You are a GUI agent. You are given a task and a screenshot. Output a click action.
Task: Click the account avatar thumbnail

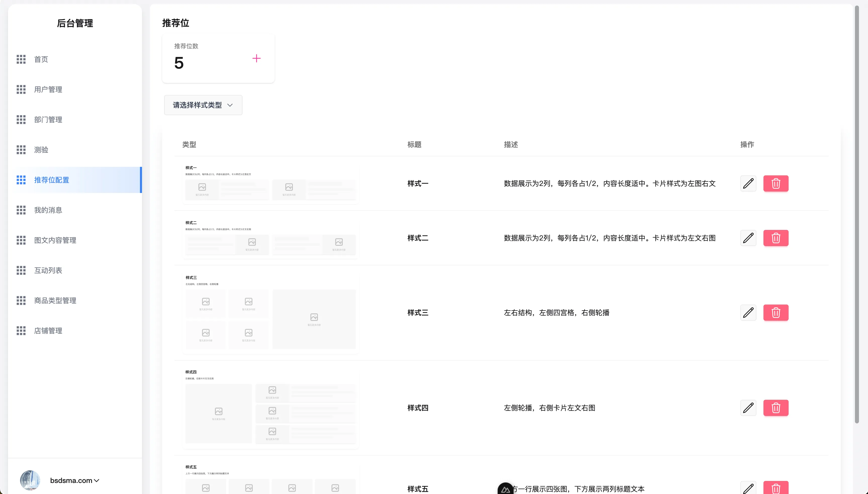[30, 480]
